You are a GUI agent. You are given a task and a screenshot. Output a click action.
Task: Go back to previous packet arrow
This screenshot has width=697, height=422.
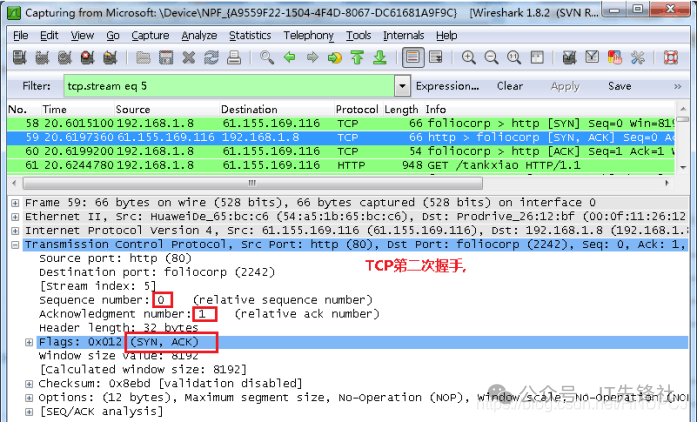click(290, 58)
